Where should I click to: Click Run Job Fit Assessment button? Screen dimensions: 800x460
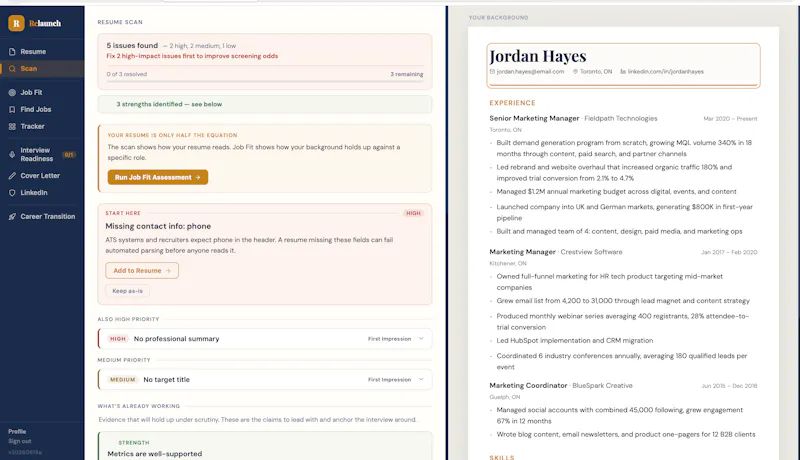(158, 177)
